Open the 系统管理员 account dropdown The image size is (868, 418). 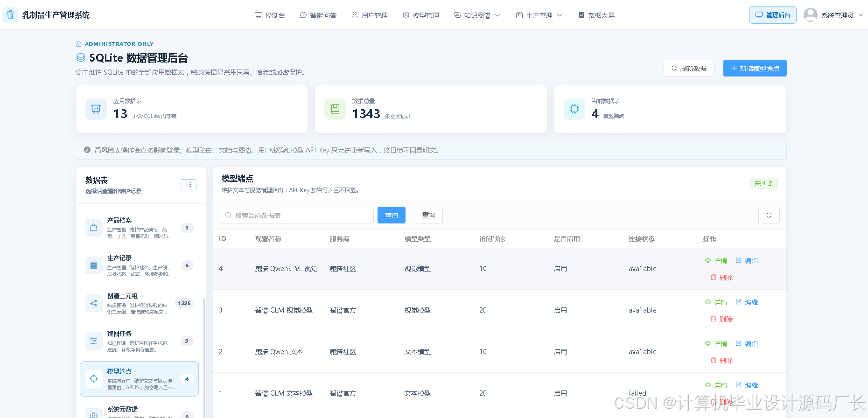pyautogui.click(x=842, y=15)
